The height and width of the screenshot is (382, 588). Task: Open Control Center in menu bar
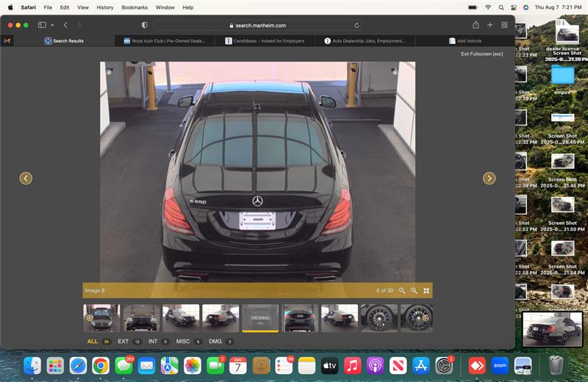pyautogui.click(x=514, y=7)
